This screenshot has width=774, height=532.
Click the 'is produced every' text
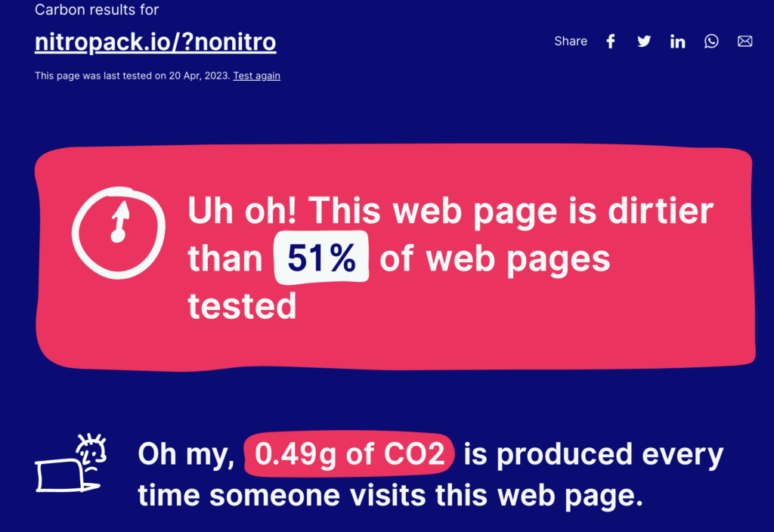[x=593, y=454]
